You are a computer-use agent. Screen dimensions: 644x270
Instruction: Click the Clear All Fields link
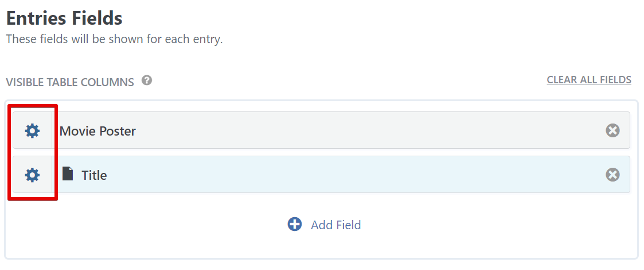pyautogui.click(x=589, y=80)
